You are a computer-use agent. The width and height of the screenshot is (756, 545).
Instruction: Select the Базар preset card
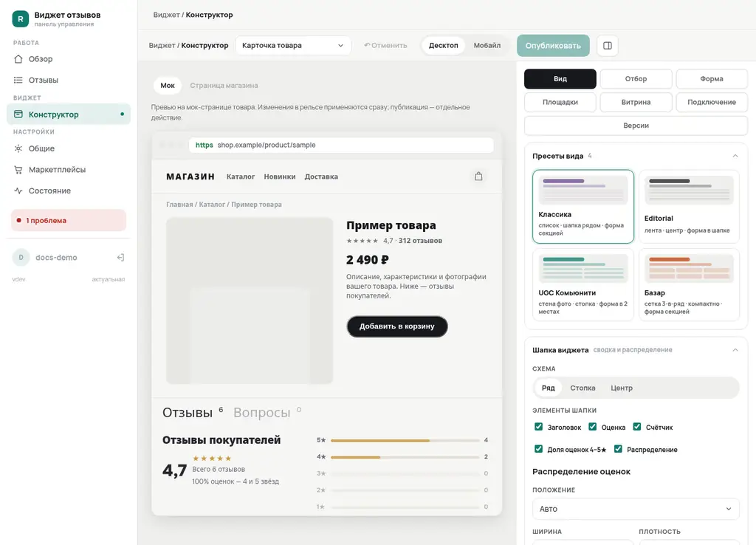[x=689, y=284]
